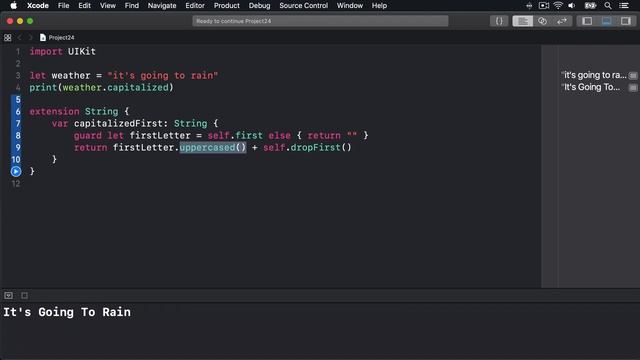The image size is (640, 360).
Task: Click "import UIKit" on line 1
Action: pyautogui.click(x=62, y=51)
